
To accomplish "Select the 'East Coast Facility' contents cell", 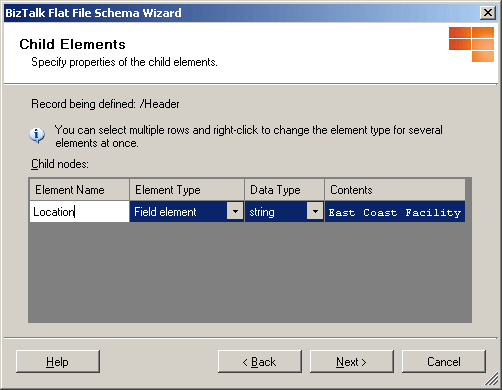I will coord(395,211).
